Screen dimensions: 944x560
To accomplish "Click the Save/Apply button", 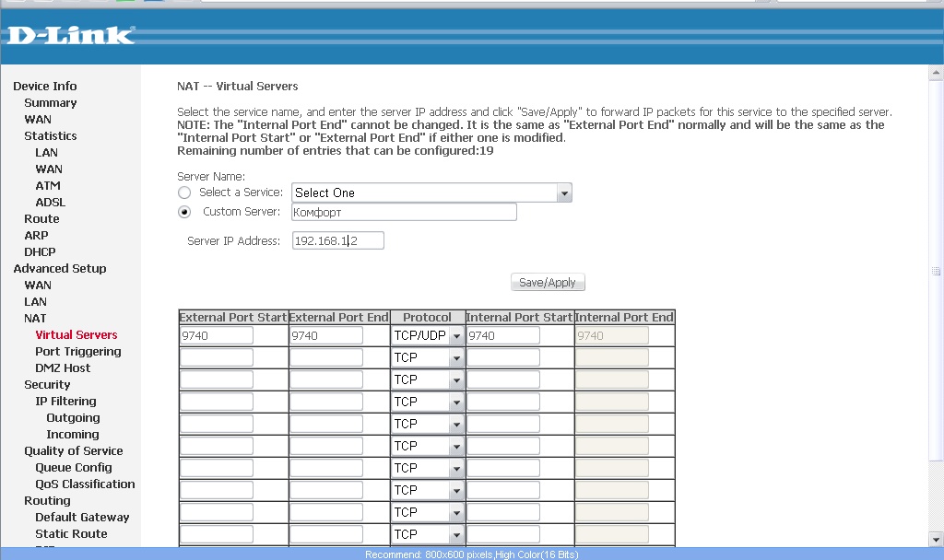I will (548, 283).
